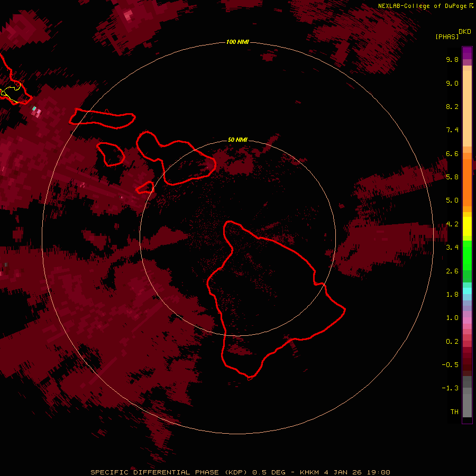
Task: Click the -0.5 scale value
Action: [450, 364]
